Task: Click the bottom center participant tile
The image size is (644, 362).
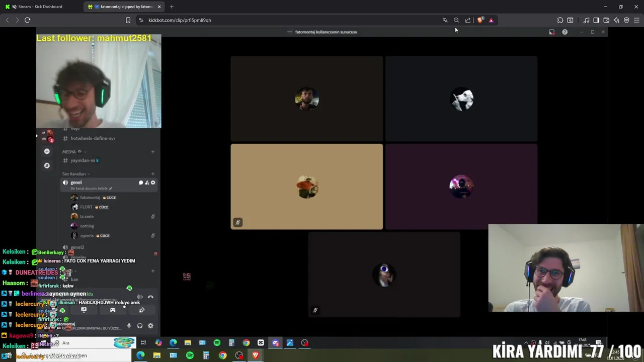Action: click(x=384, y=275)
